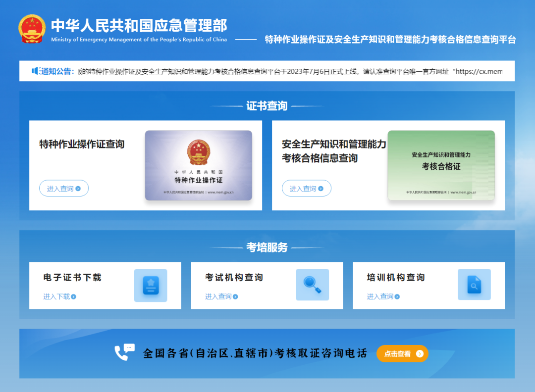This screenshot has height=392, width=535.
Task: Open the e-certificate download icon
Action: coord(151,285)
